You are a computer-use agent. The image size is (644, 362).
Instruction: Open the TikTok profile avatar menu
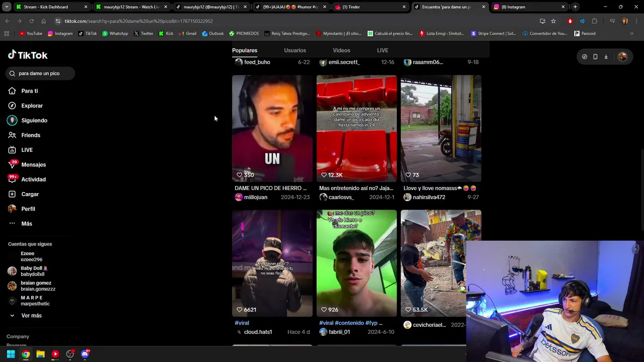[x=622, y=57]
